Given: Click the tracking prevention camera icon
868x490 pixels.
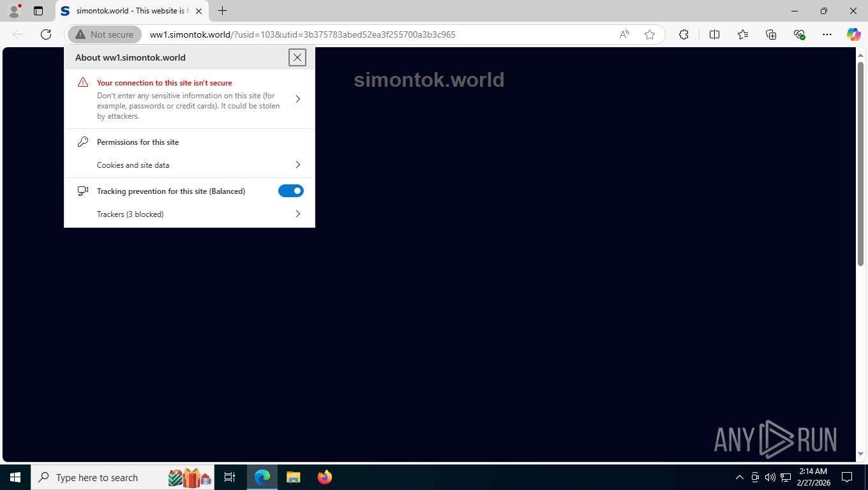Looking at the screenshot, I should (83, 191).
